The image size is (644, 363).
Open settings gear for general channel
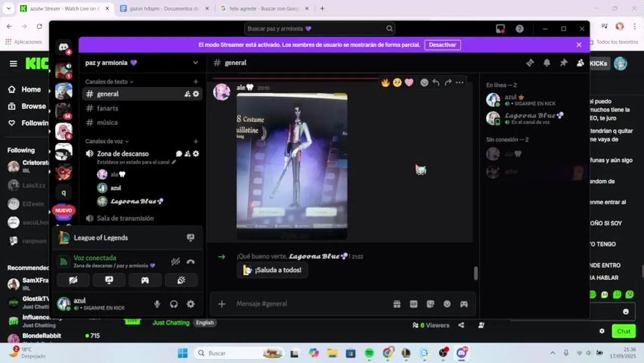pos(196,94)
